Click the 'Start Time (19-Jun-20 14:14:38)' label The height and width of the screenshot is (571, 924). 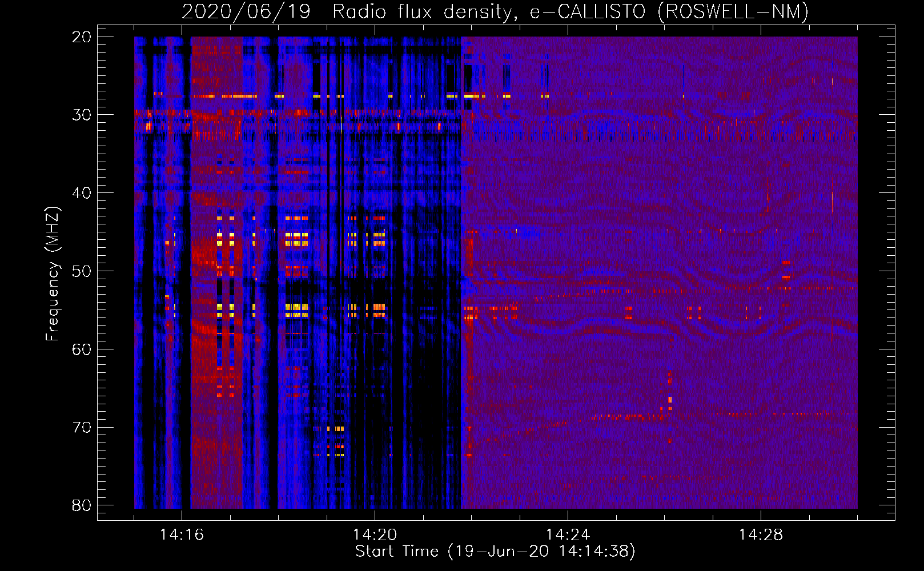495,552
